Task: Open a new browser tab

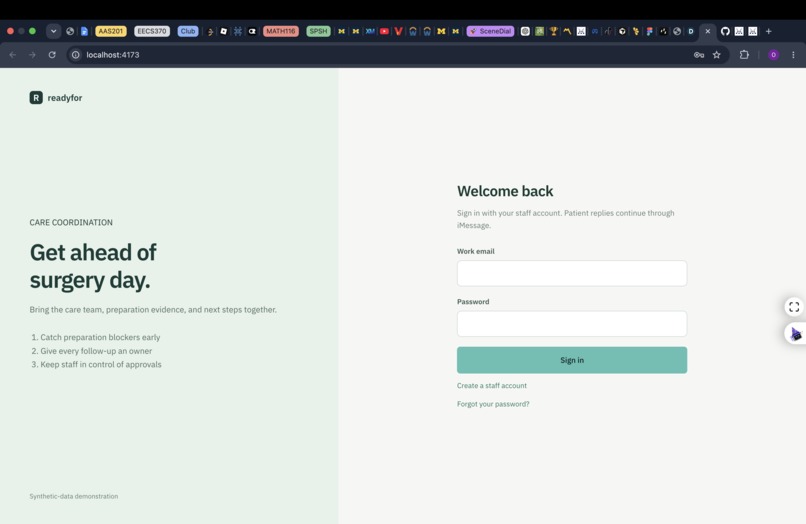Action: click(768, 31)
